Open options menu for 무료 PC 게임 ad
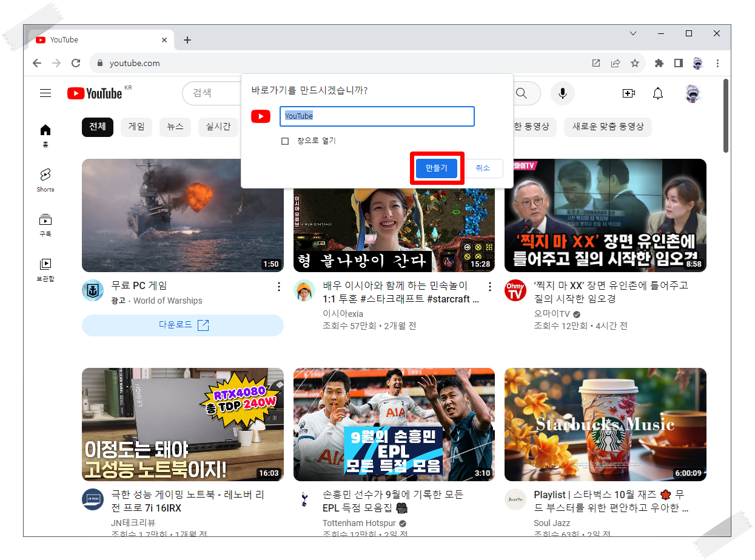This screenshot has height=560, width=755. [x=279, y=287]
